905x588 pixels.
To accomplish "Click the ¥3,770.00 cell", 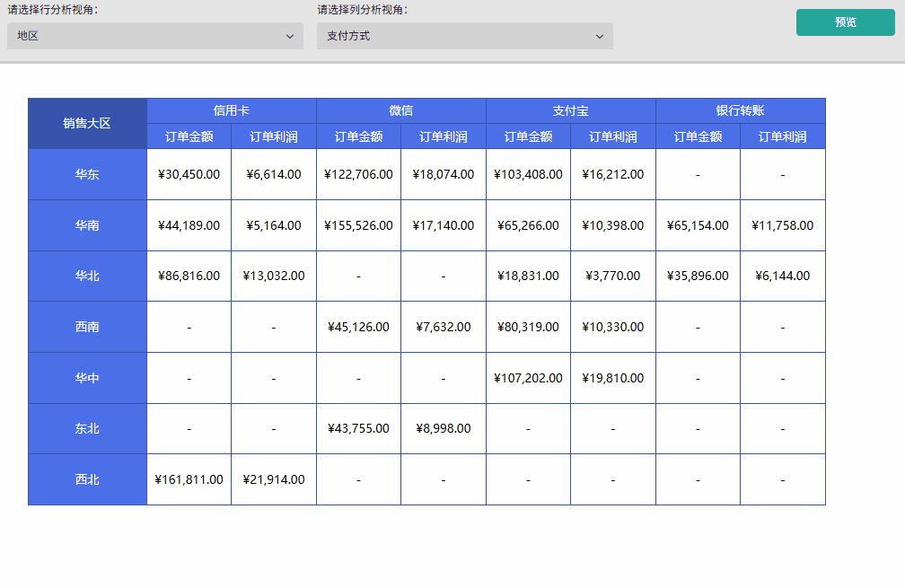I will point(613,276).
